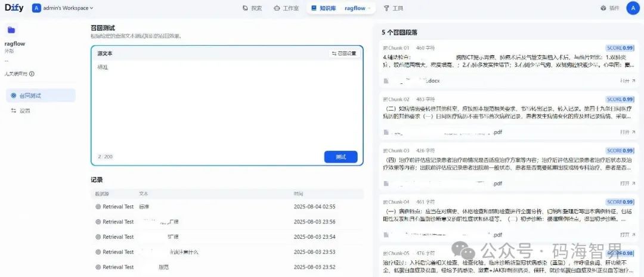This screenshot has height=277, width=644.
Task: Click 打开 link on Chunk-04 card
Action: click(x=627, y=235)
